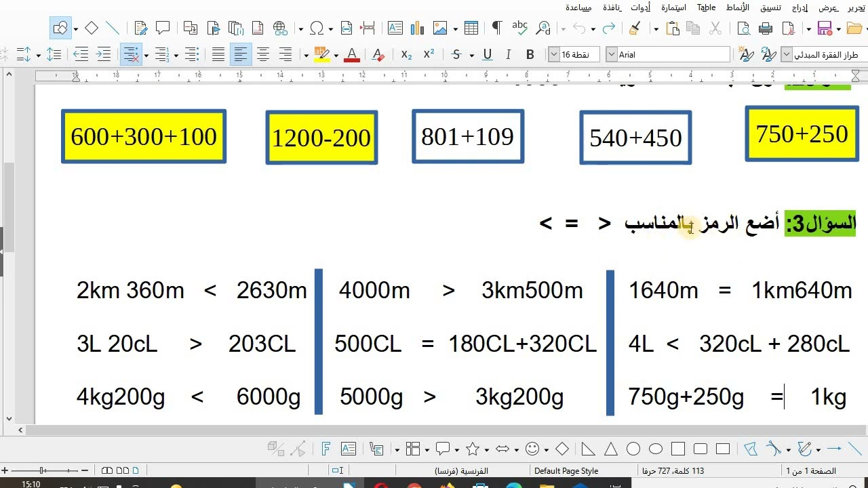This screenshot has width=868, height=488.
Task: Open Find and Replace icon
Action: click(543, 28)
